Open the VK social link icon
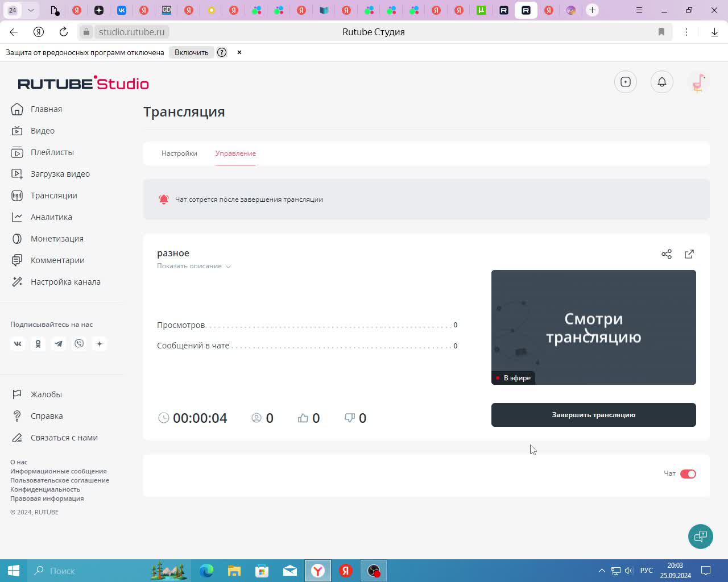 (x=18, y=344)
